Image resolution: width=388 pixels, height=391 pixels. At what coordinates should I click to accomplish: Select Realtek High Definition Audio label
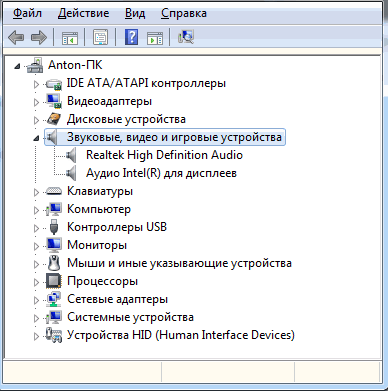pyautogui.click(x=164, y=155)
